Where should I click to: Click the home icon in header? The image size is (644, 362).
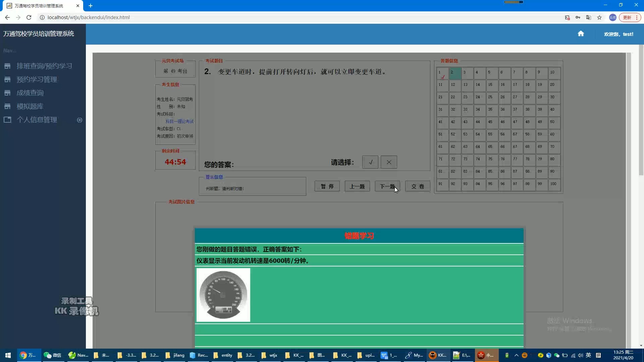coord(581,34)
